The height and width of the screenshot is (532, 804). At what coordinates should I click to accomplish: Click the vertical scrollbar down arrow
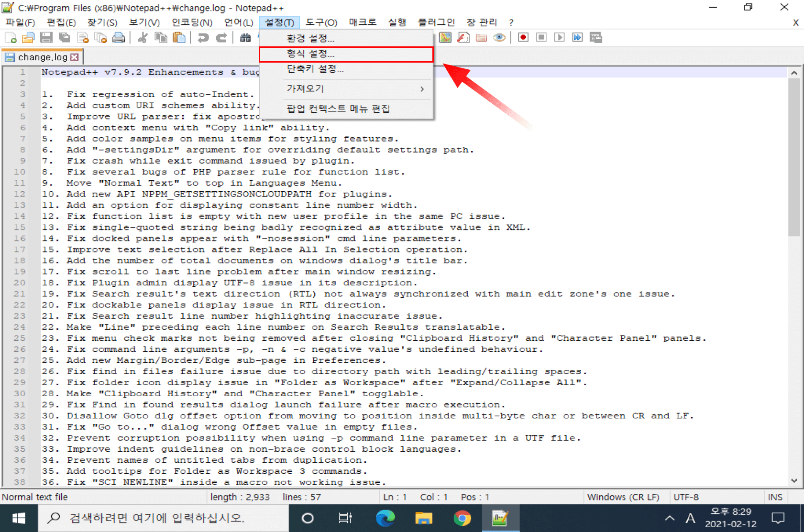tap(794, 481)
